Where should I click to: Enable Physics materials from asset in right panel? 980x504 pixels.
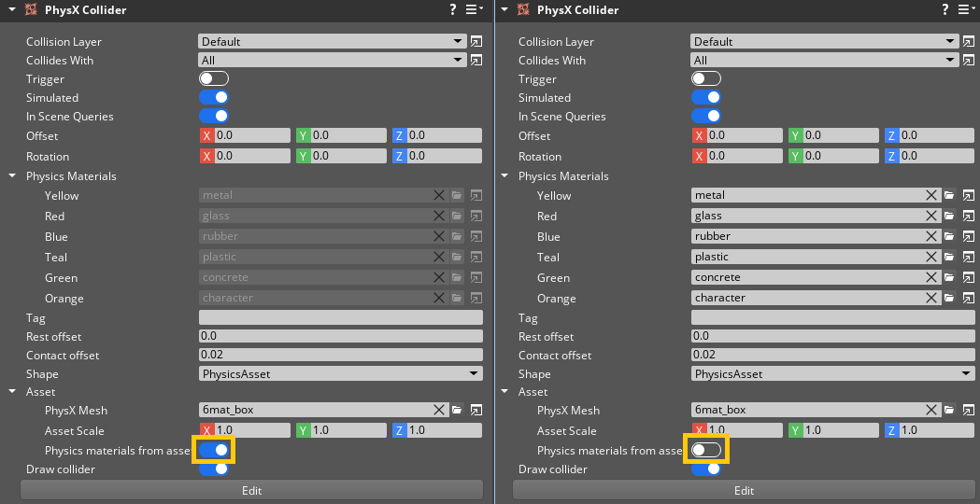(x=706, y=450)
